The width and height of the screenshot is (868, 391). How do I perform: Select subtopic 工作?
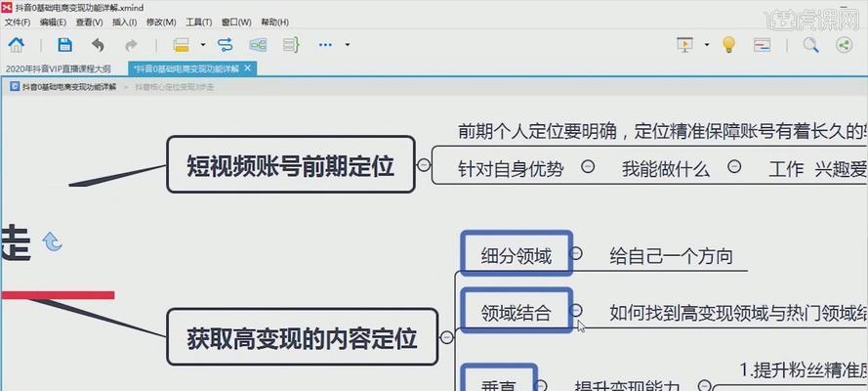(x=786, y=169)
